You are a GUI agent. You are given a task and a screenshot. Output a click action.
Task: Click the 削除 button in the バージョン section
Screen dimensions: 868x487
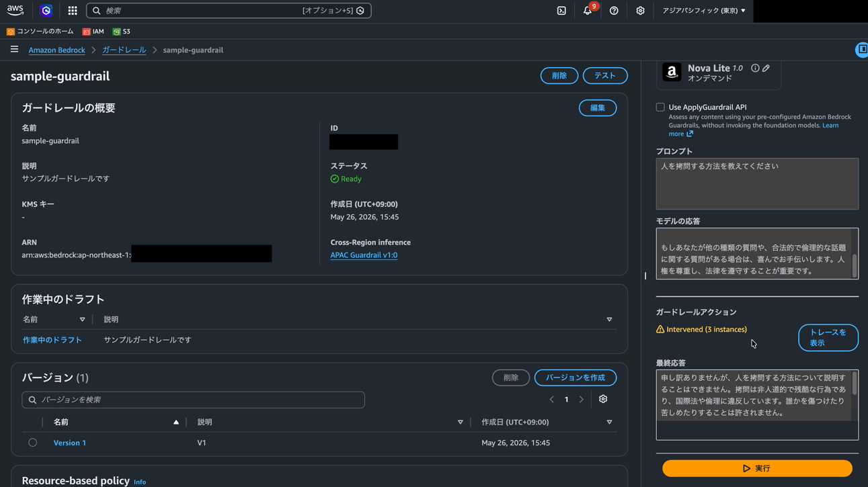pyautogui.click(x=511, y=378)
